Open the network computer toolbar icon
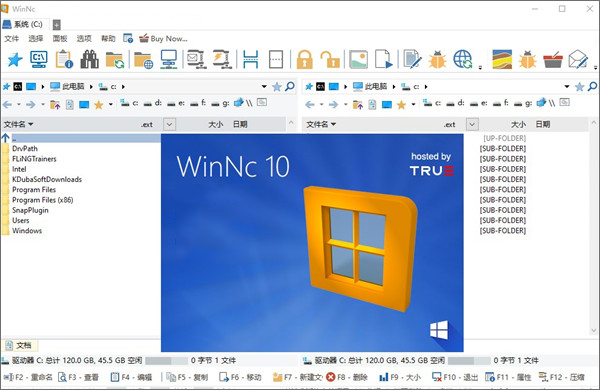The height and width of the screenshot is (390, 600). coord(169,60)
